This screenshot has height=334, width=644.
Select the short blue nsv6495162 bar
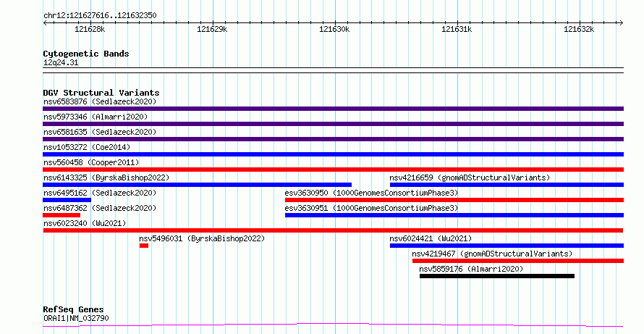click(67, 200)
